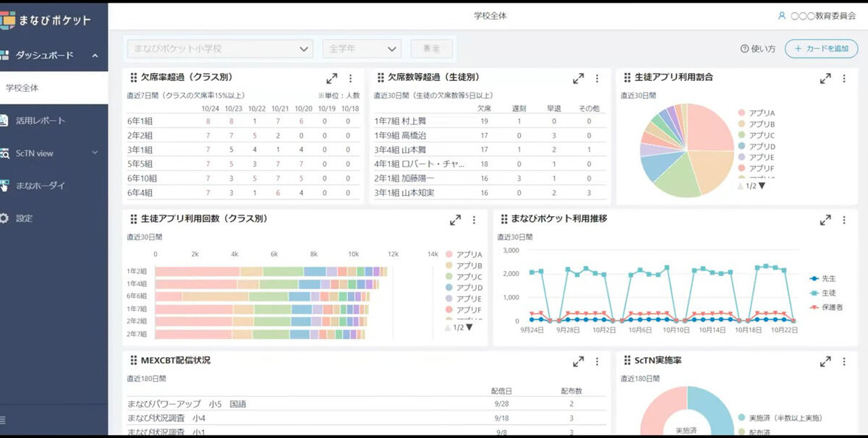Click the drag handle of 欠席数等超過（生徒別）
This screenshot has width=868, height=438.
(x=380, y=77)
